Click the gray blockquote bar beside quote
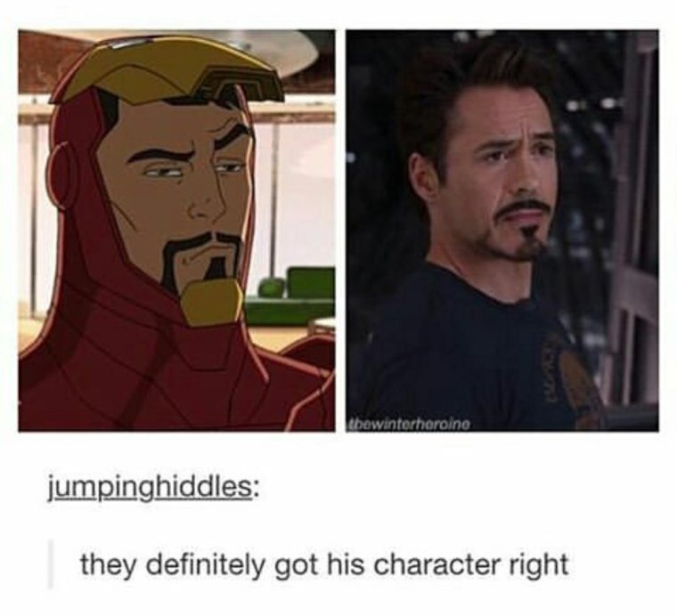Screen dimensions: 677x616 coord(50,564)
